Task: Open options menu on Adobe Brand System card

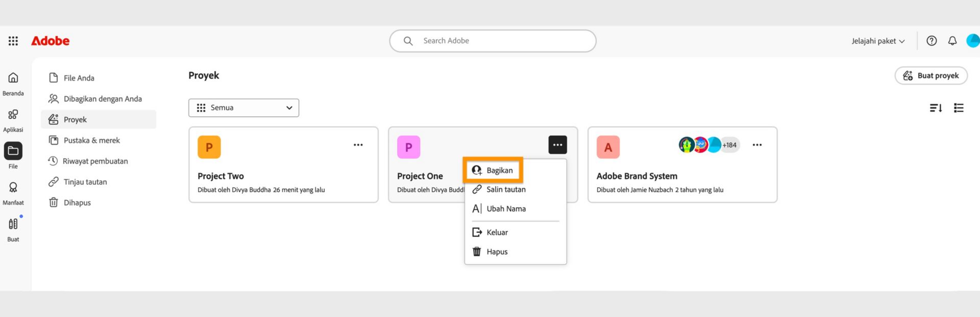Action: [757, 144]
